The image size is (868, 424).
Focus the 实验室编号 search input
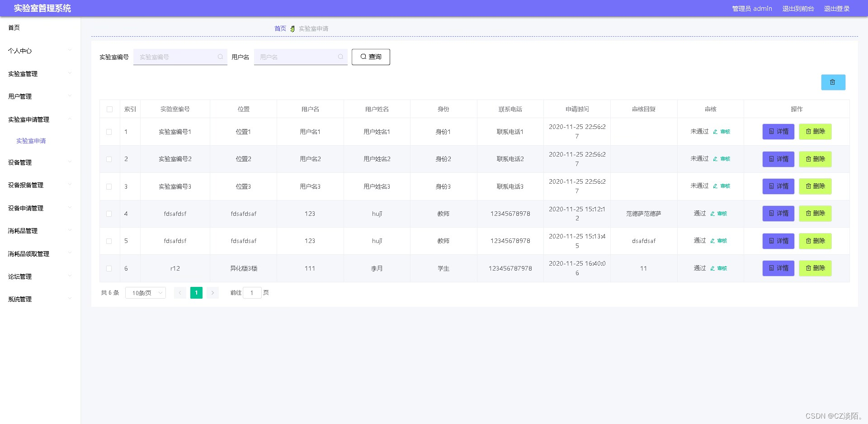pos(180,57)
